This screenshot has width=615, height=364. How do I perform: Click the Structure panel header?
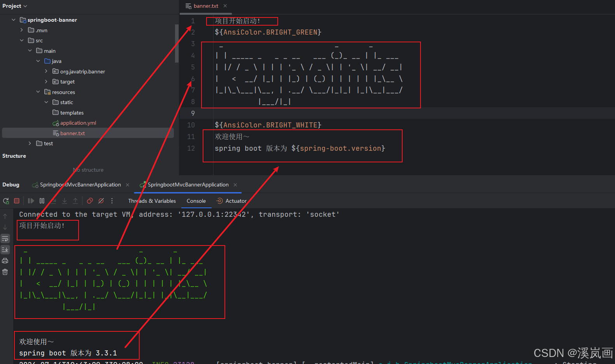click(14, 156)
